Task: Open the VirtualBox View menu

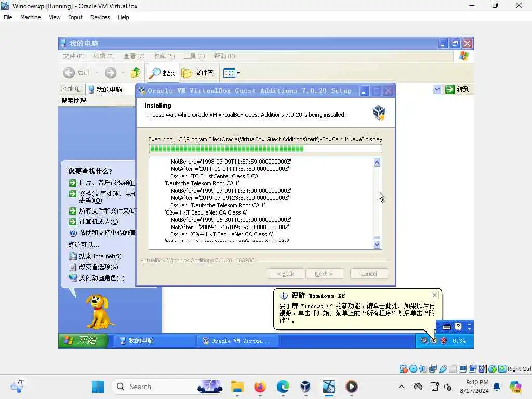Action: pyautogui.click(x=55, y=17)
